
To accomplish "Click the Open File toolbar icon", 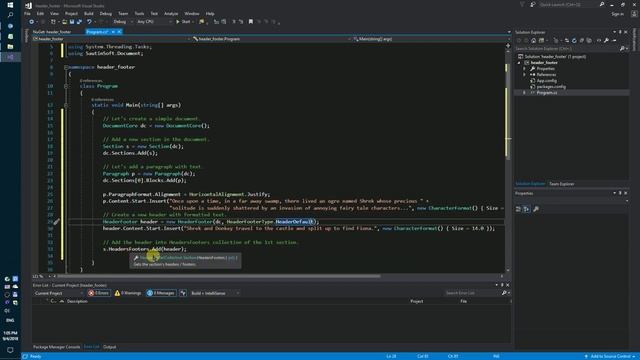I will [64, 22].
